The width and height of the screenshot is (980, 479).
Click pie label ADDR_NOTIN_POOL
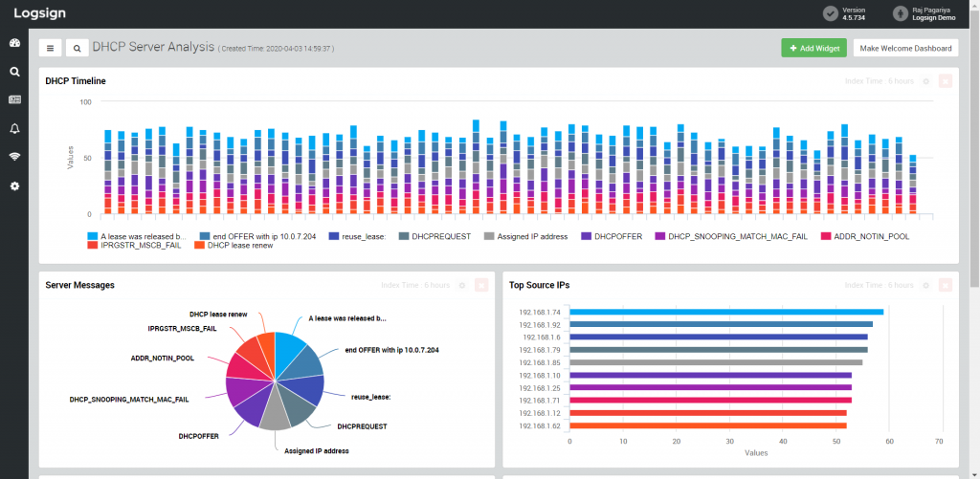point(163,359)
